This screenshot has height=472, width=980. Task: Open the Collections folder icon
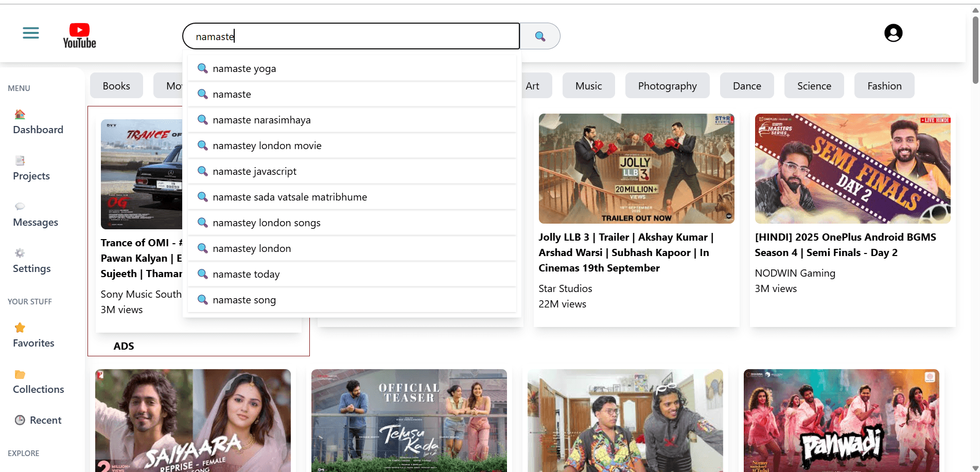[x=20, y=373]
